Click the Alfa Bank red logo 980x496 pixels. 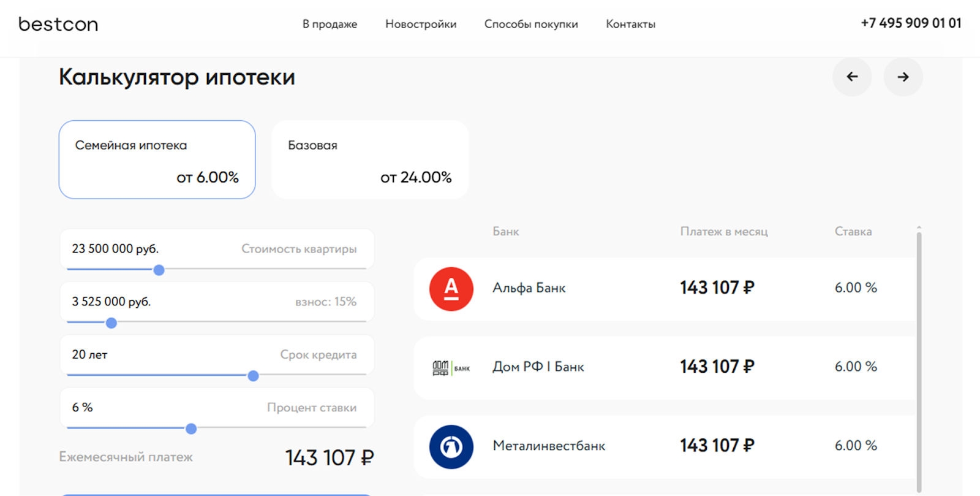click(451, 289)
